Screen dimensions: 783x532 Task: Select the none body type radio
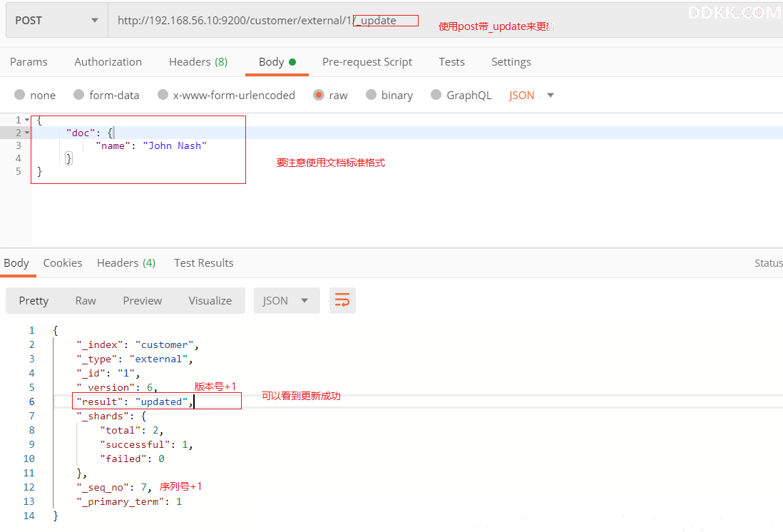19,95
